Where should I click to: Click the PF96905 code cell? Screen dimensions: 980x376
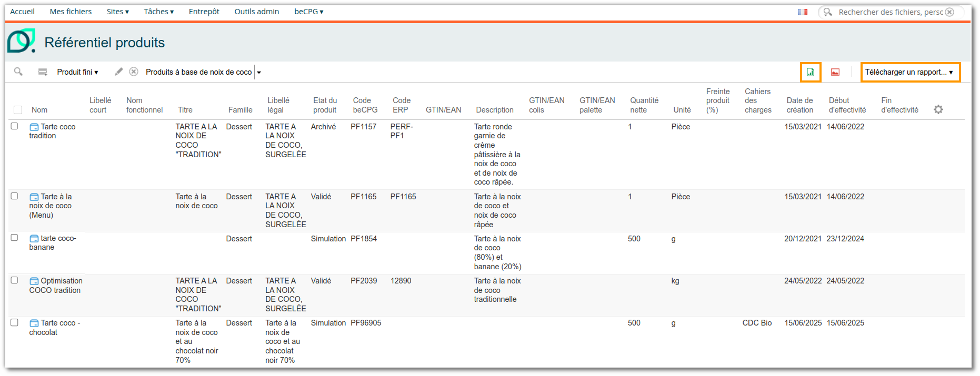pos(366,323)
